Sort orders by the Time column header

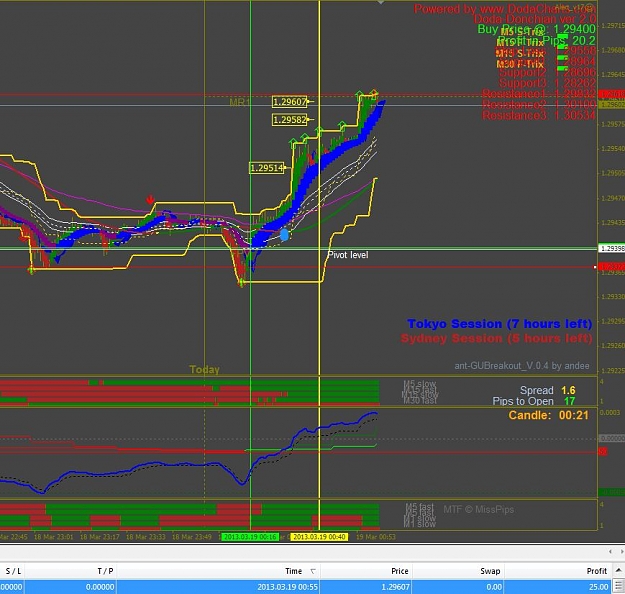tap(294, 571)
